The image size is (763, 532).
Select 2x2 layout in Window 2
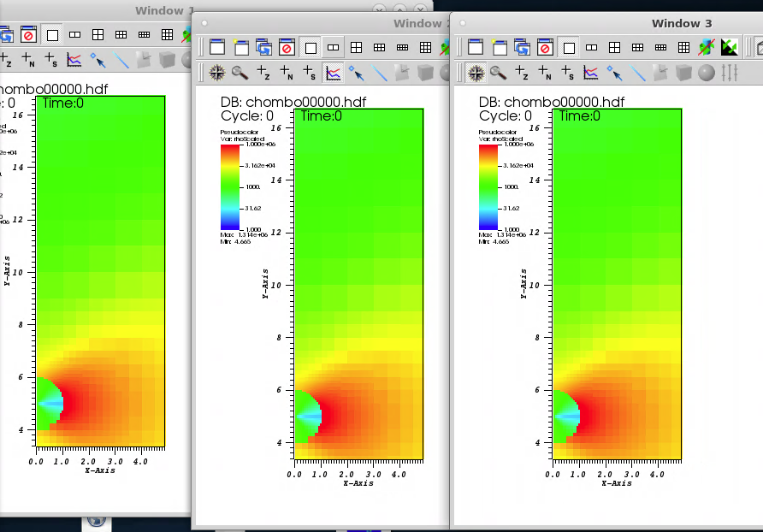click(x=356, y=47)
